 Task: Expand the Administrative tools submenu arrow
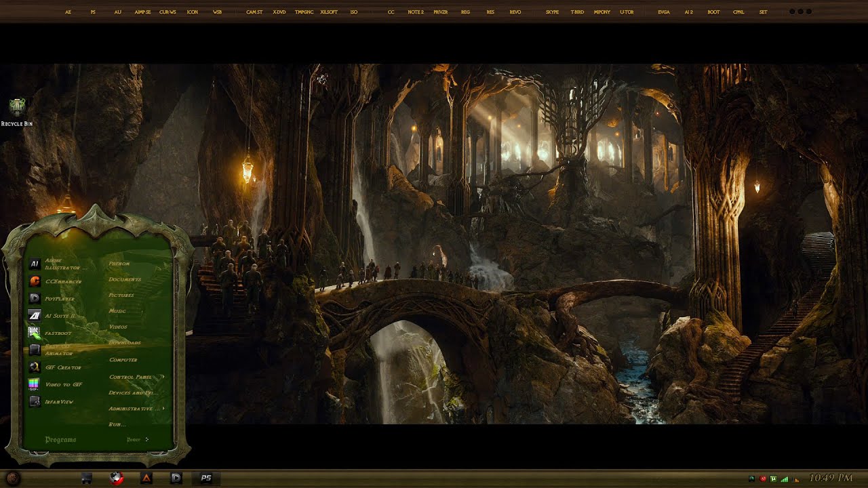[163, 409]
